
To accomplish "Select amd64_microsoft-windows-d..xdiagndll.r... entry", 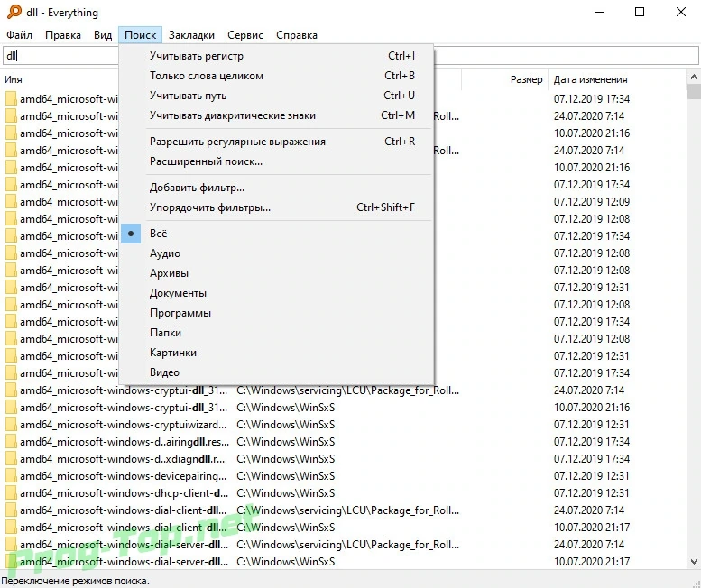I will click(123, 459).
